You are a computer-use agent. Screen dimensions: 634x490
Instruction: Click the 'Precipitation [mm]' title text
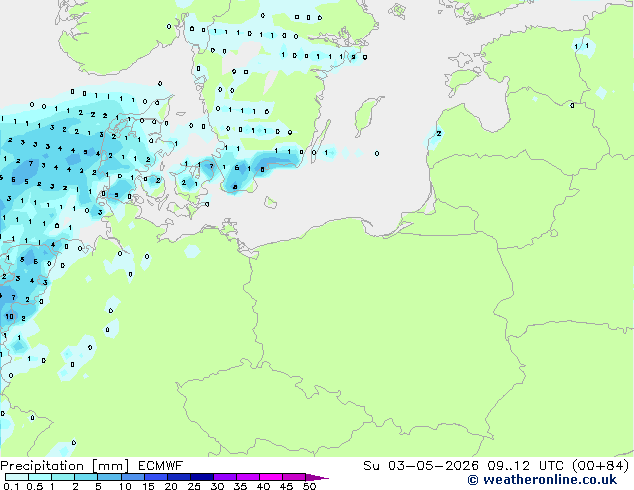64,466
